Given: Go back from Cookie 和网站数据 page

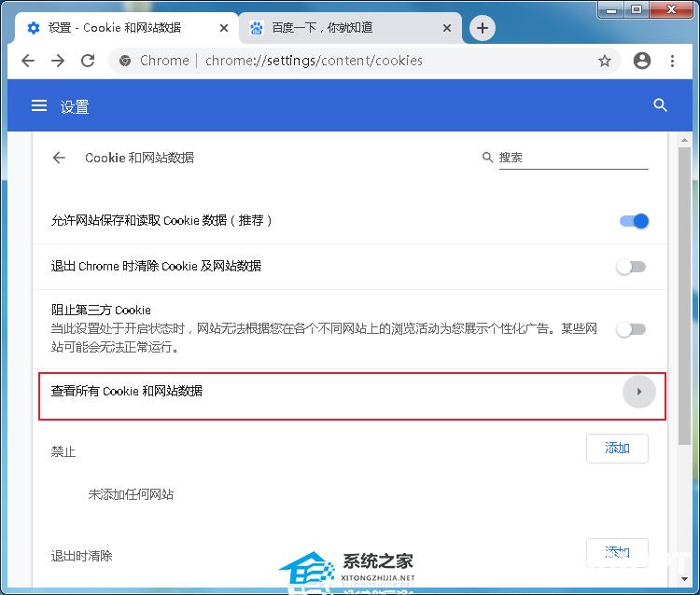Looking at the screenshot, I should [59, 158].
